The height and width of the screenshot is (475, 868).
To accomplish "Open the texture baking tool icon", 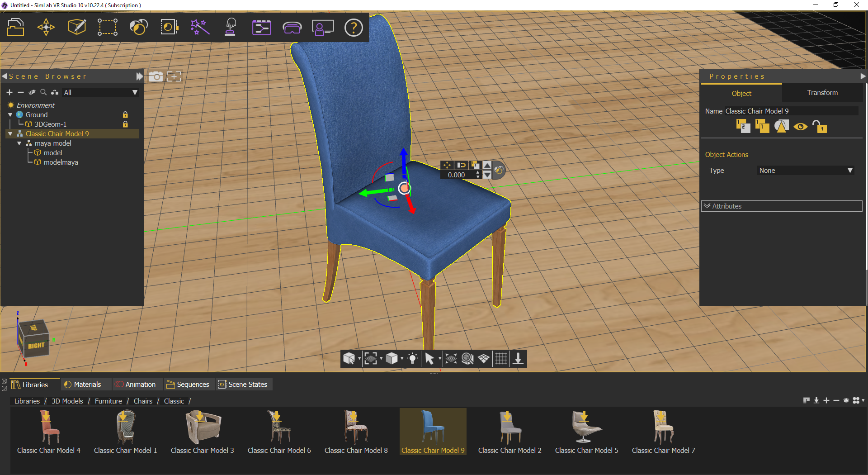I will point(169,27).
